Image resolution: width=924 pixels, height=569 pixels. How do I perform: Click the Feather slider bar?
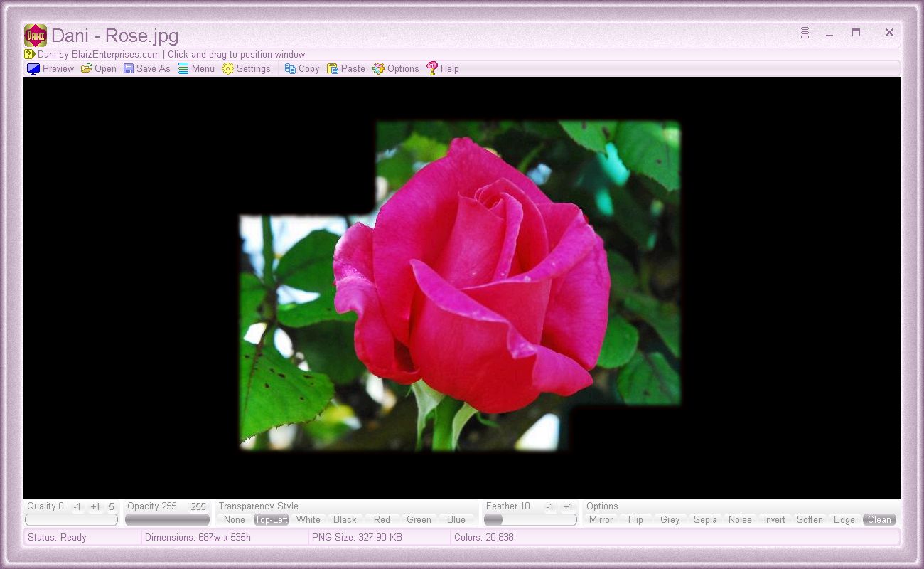tap(530, 520)
